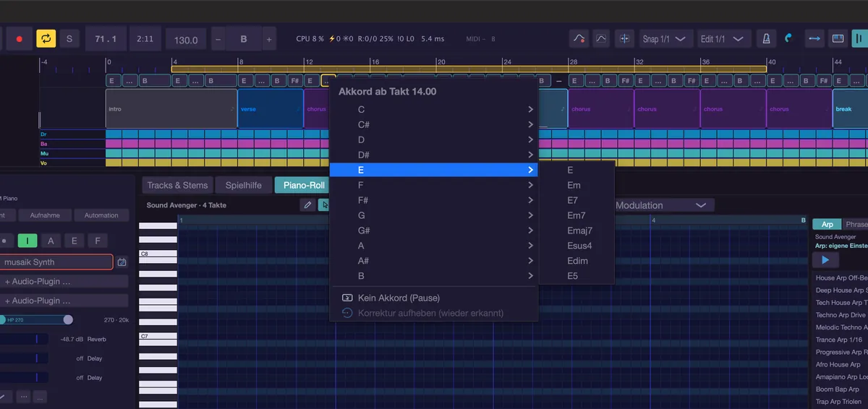Decrease key with the minus button
The image size is (868, 409).
[218, 39]
